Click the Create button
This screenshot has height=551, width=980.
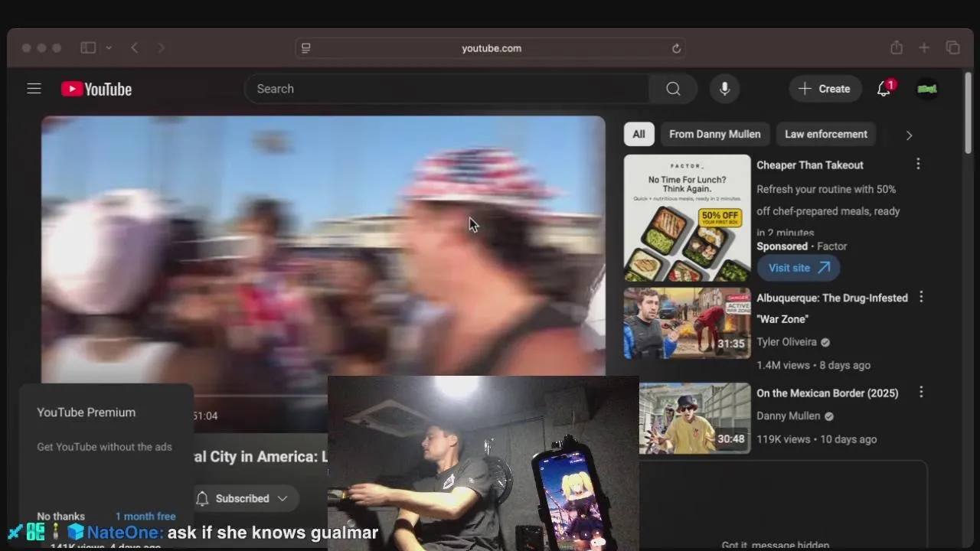pyautogui.click(x=825, y=89)
